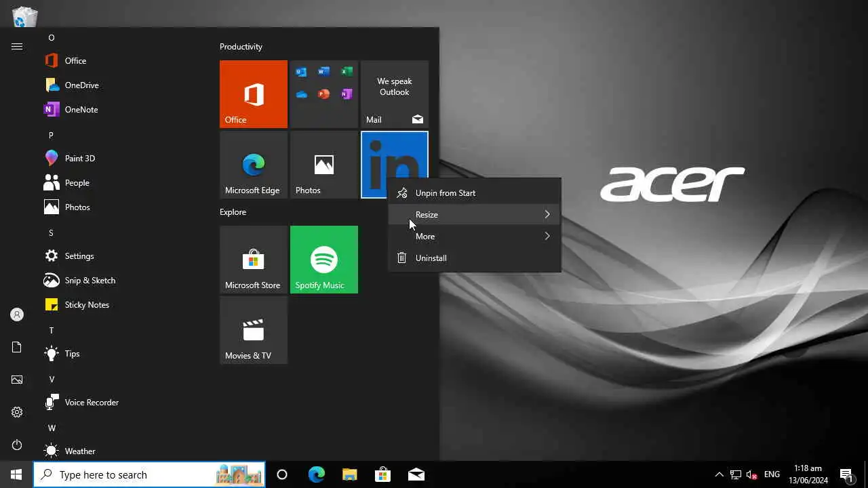Open Pictures from the Start rail

tap(17, 380)
